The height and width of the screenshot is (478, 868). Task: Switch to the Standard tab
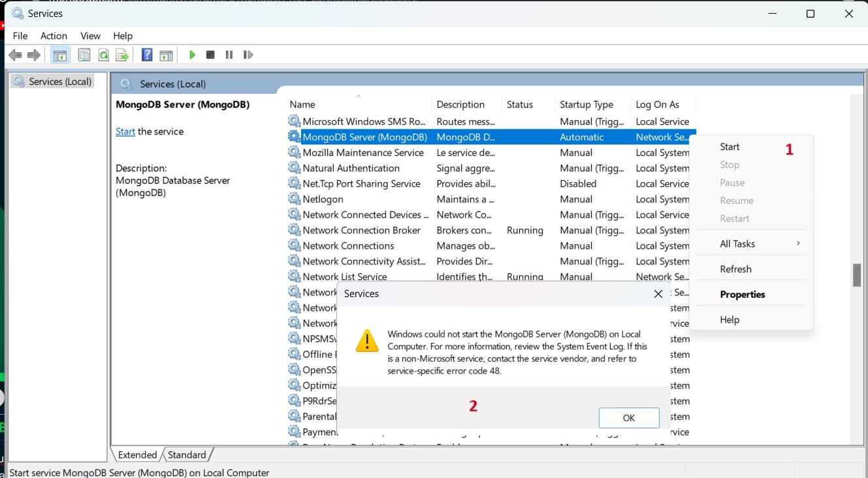pyautogui.click(x=187, y=455)
